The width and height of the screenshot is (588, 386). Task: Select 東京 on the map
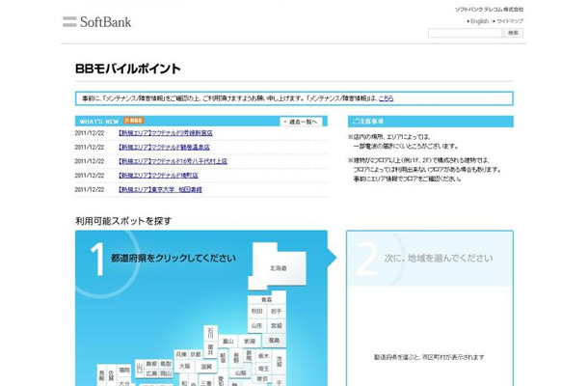click(262, 379)
